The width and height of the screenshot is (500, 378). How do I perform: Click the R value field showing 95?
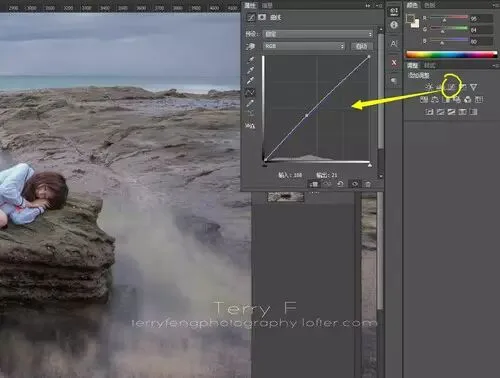(x=481, y=19)
